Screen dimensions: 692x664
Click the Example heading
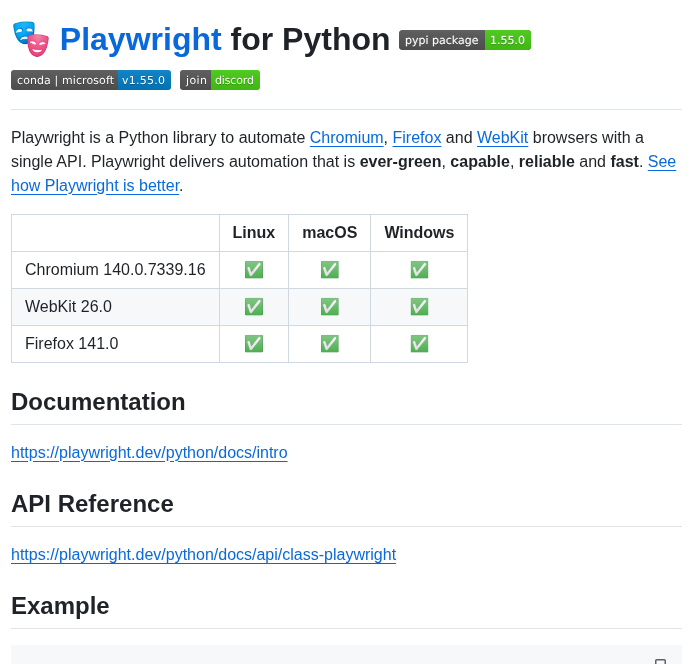pos(60,606)
